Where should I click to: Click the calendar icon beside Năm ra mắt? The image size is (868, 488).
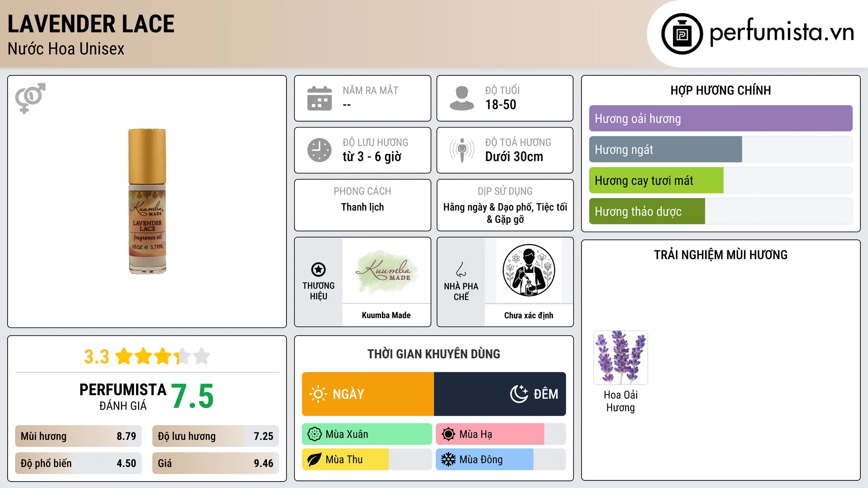coord(320,98)
